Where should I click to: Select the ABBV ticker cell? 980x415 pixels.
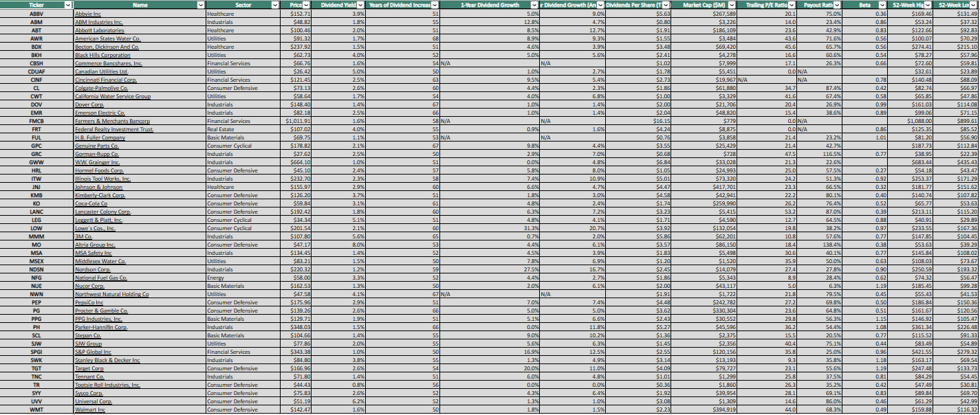coord(36,14)
